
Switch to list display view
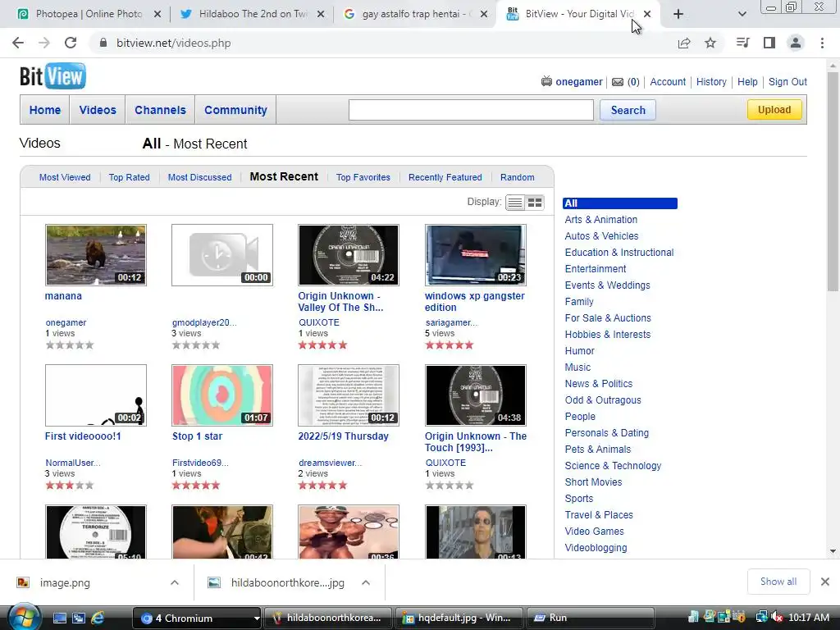[515, 203]
